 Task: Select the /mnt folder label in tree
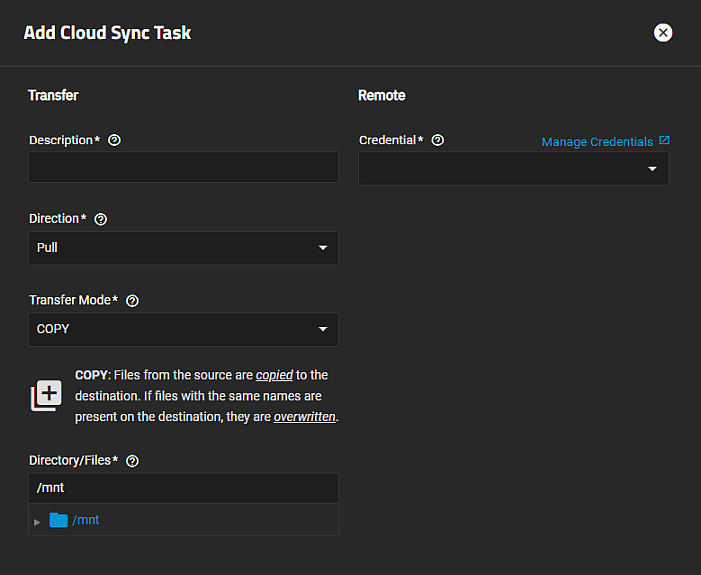pos(86,520)
